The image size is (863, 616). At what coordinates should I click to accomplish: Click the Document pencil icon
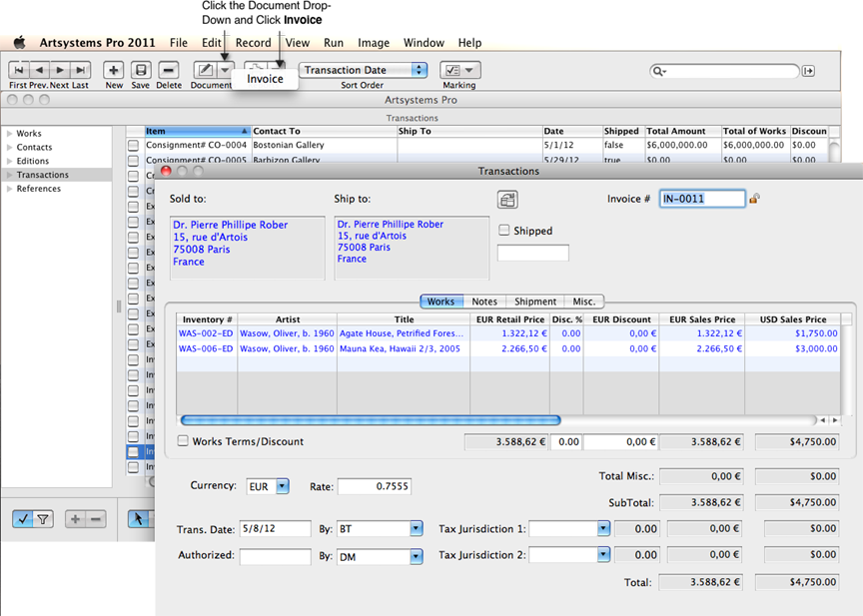pos(205,71)
